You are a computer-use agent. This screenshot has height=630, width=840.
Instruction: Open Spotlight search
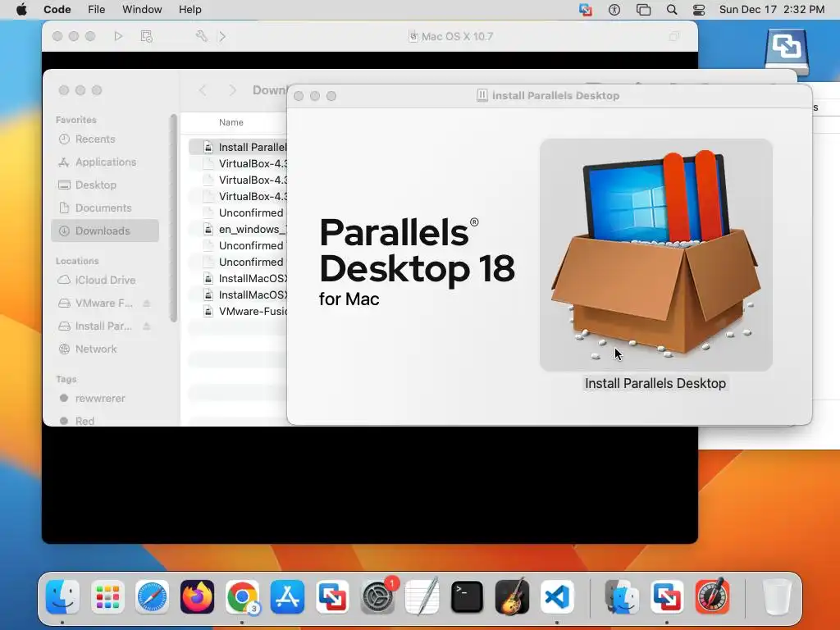click(672, 10)
